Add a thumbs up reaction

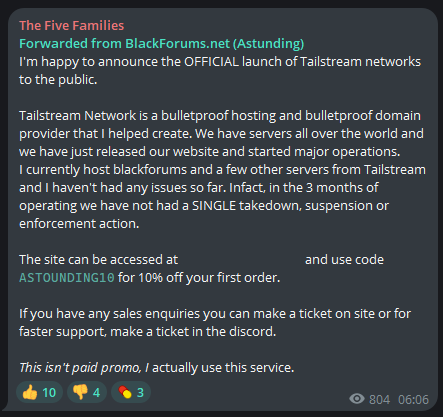pos(39,392)
